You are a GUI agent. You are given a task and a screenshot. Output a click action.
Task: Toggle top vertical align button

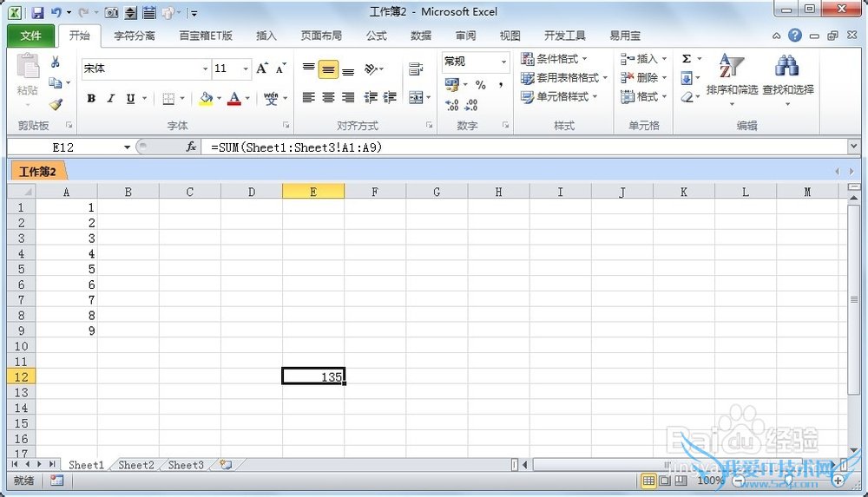(x=309, y=69)
